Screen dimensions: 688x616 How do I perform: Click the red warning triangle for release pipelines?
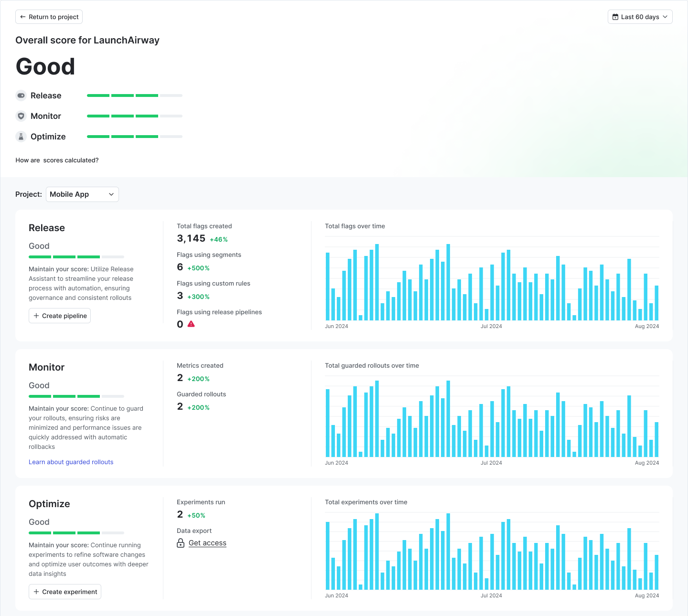point(191,324)
